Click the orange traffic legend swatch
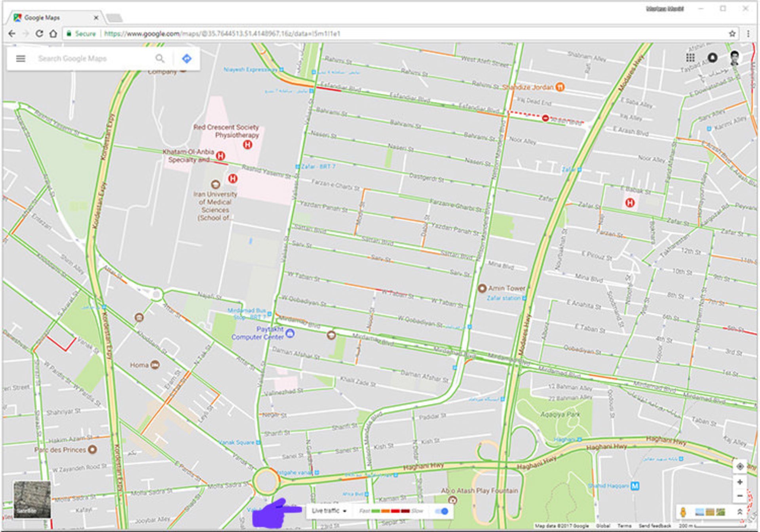The image size is (760, 532). coord(386,511)
